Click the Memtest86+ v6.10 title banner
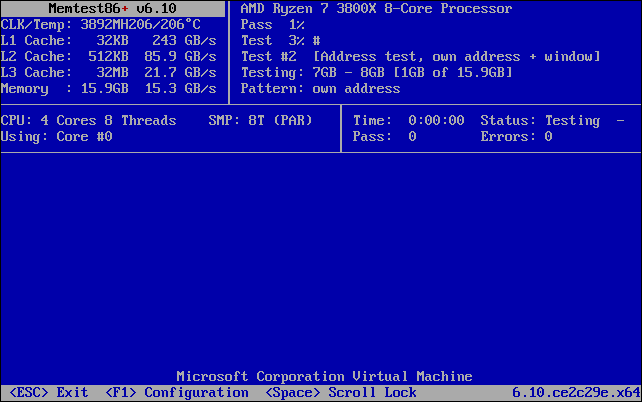 click(112, 9)
